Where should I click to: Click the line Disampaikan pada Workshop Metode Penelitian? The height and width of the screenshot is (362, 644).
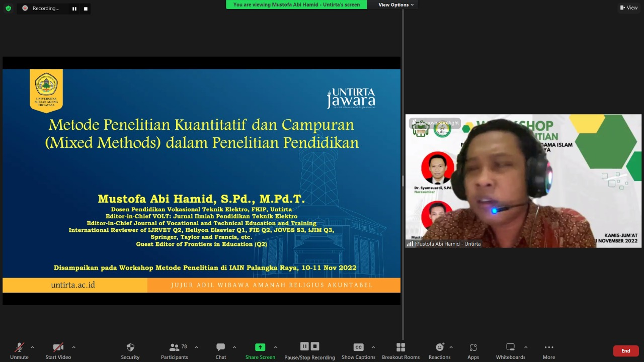[205, 268]
